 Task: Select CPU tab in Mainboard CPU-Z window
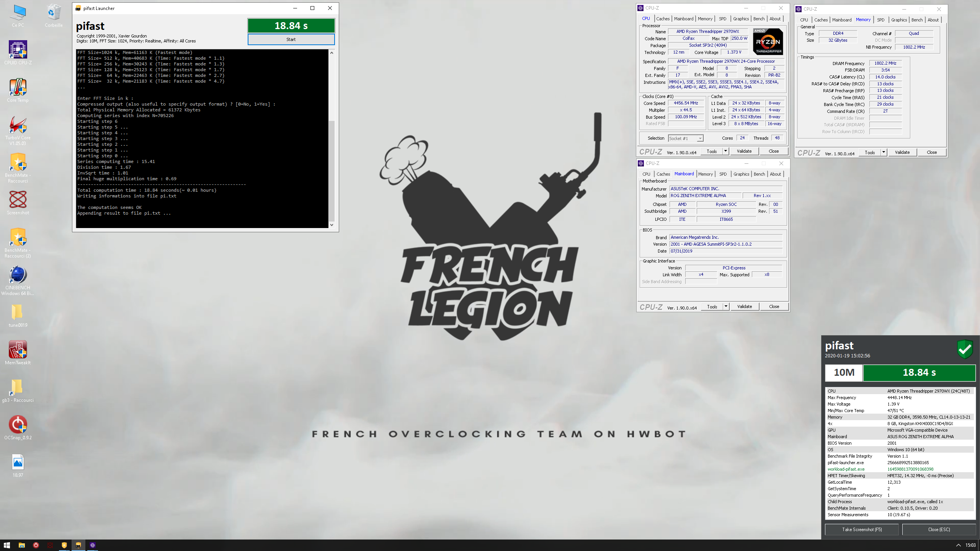(647, 174)
